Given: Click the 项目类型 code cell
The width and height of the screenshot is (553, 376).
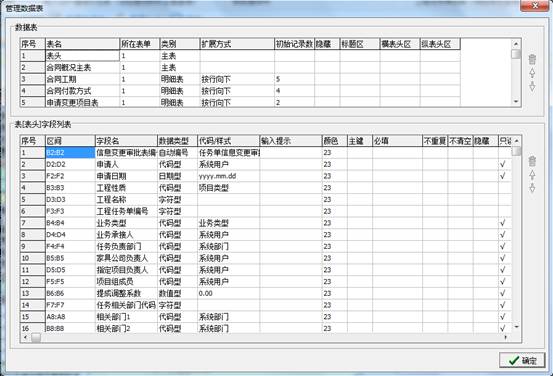Looking at the screenshot, I should tap(228, 188).
